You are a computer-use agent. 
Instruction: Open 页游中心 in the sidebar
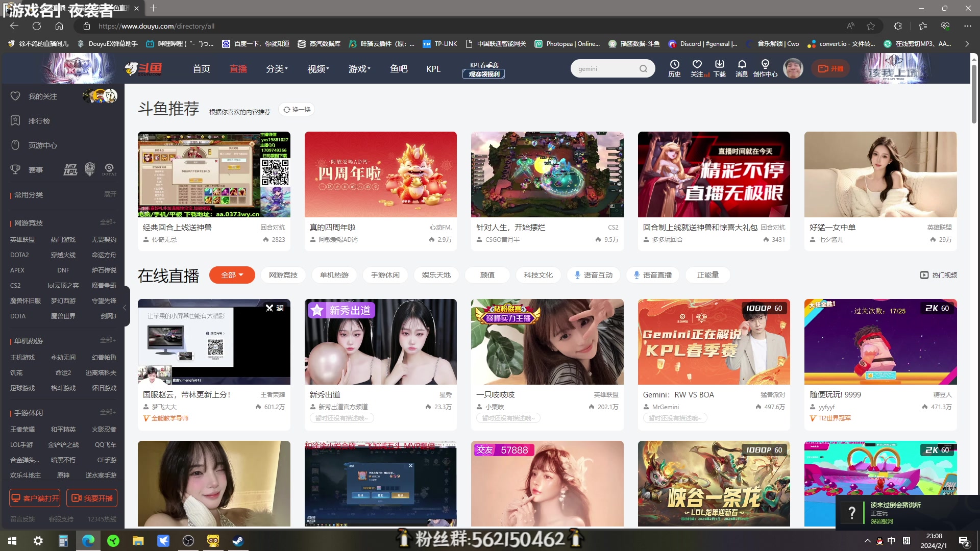point(42,145)
